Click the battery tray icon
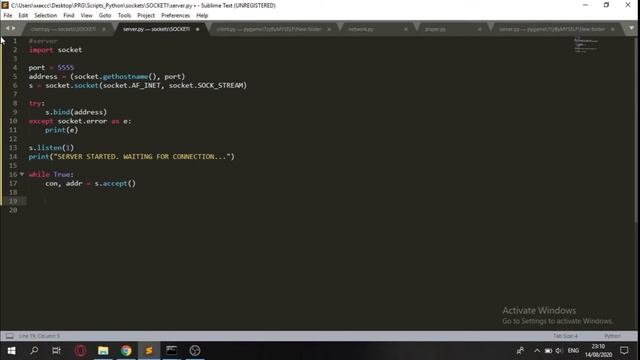 click(x=548, y=351)
